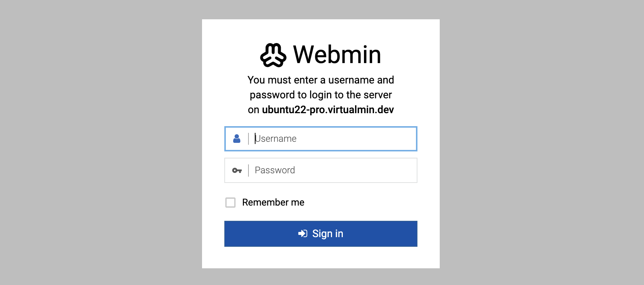Click the Sign in button
The image size is (644, 285).
point(321,234)
